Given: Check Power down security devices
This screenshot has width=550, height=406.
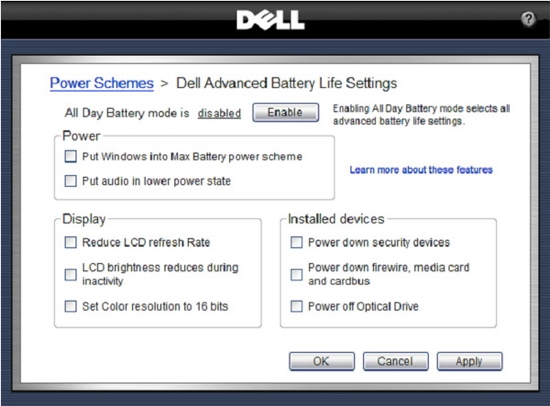Looking at the screenshot, I should pos(296,242).
